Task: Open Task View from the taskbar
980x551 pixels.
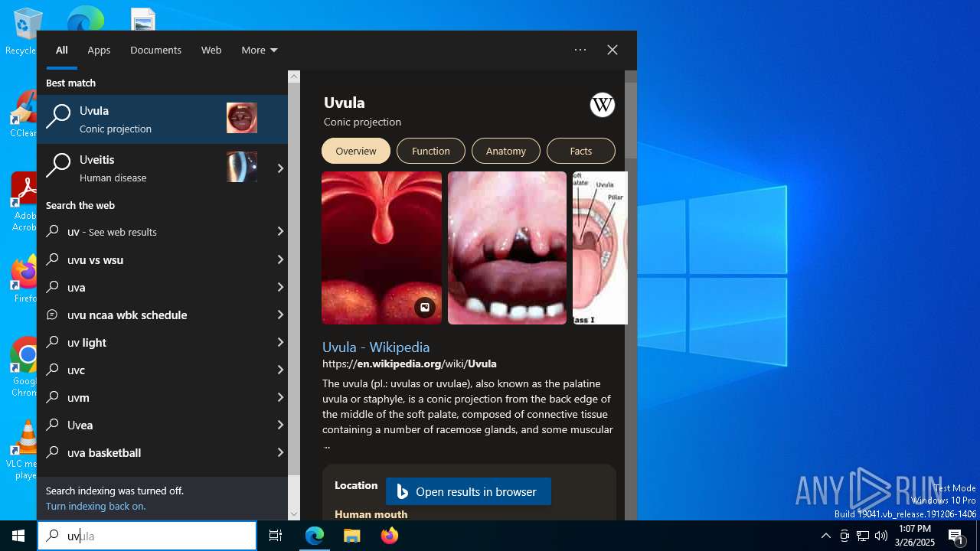Action: point(276,536)
